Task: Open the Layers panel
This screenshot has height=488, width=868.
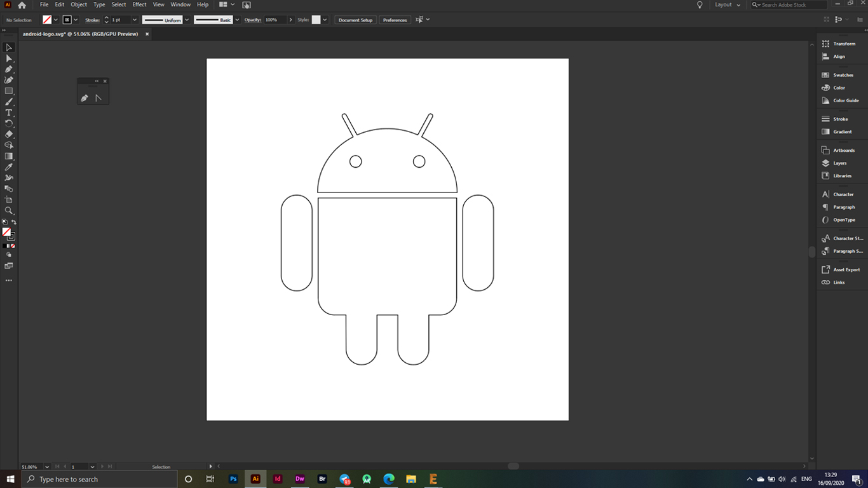Action: pos(840,163)
